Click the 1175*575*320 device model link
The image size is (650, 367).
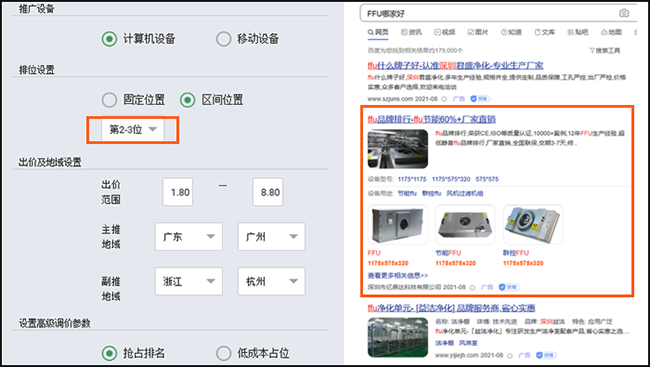(x=451, y=179)
